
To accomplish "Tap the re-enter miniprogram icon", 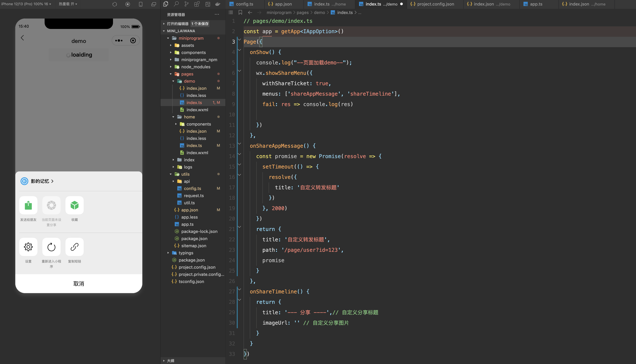I will tap(51, 247).
